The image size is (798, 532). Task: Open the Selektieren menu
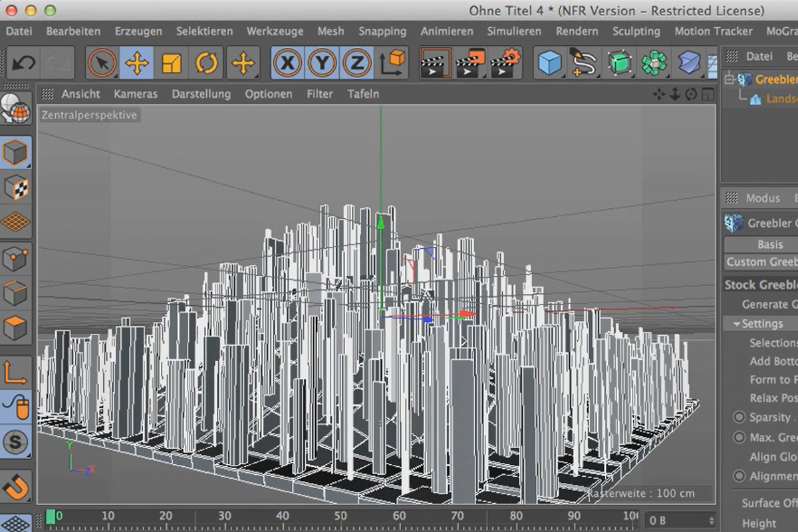click(204, 31)
